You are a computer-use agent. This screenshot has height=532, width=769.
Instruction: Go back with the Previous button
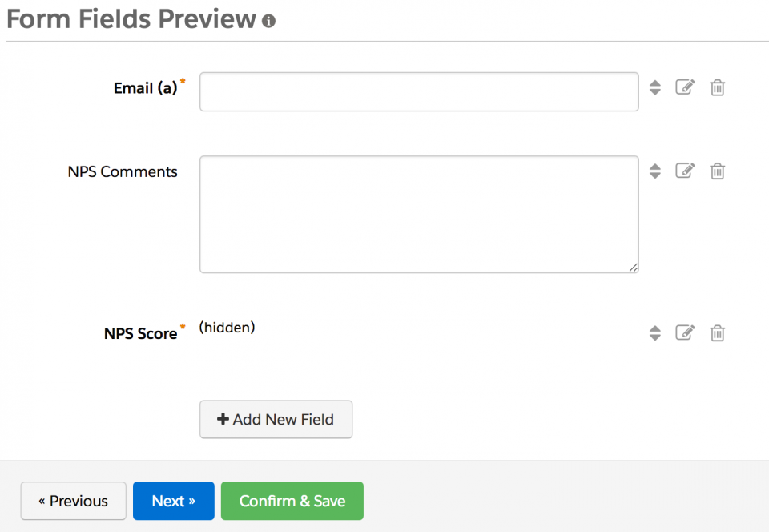(73, 501)
